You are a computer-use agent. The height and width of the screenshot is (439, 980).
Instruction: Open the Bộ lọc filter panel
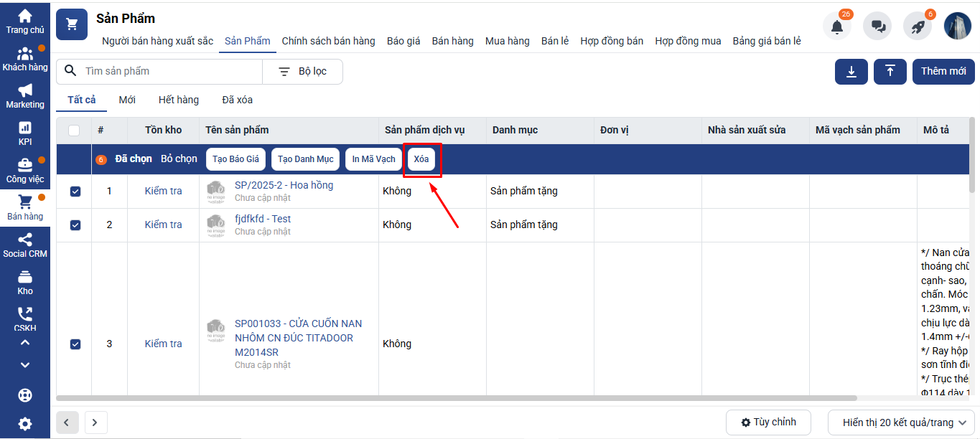click(302, 72)
